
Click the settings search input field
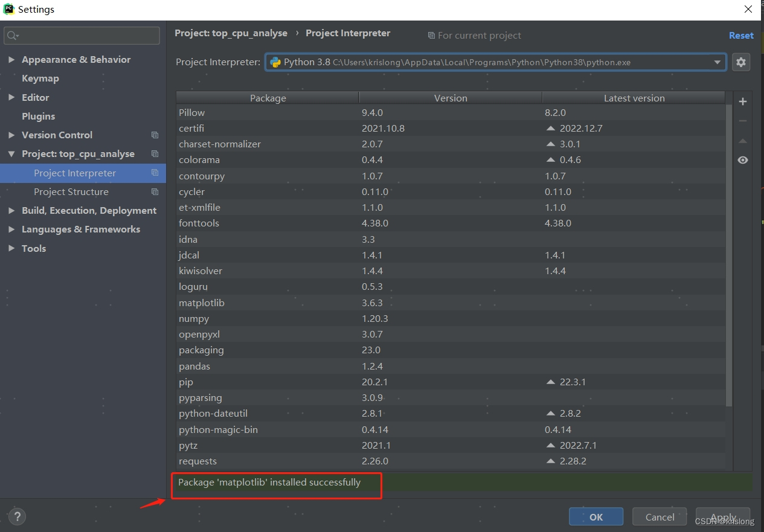point(82,36)
